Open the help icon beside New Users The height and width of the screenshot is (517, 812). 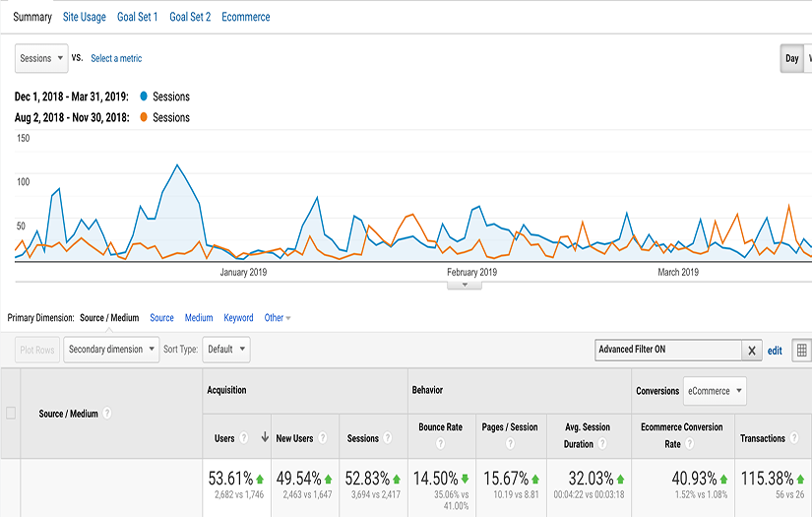click(322, 438)
